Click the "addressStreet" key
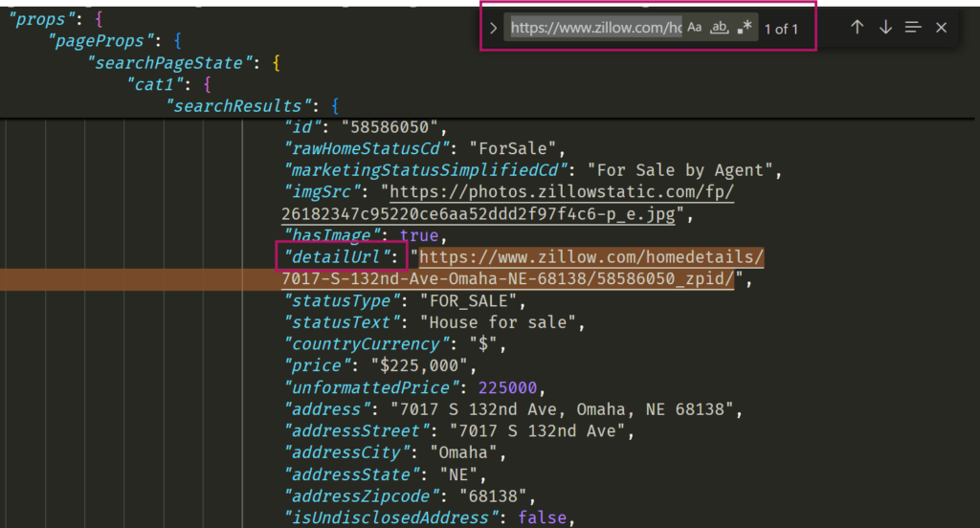 (356, 431)
